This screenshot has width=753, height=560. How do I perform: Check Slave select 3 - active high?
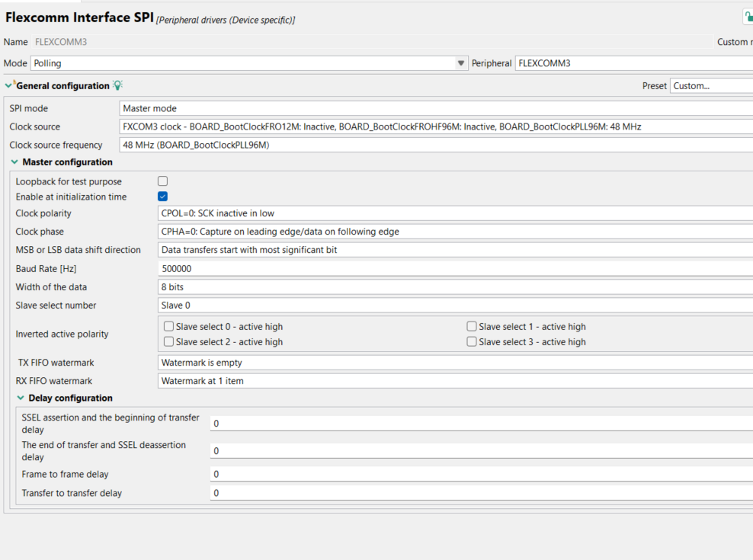[x=471, y=341]
